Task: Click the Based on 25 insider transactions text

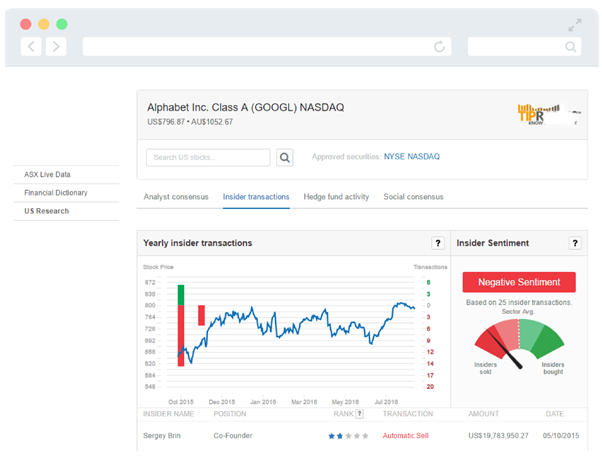Action: pos(519,303)
